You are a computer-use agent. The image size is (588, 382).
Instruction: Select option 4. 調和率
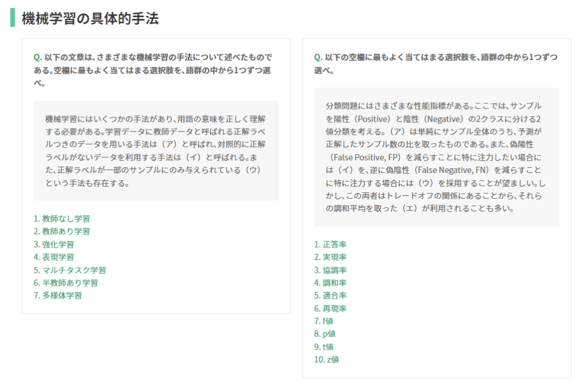(330, 283)
